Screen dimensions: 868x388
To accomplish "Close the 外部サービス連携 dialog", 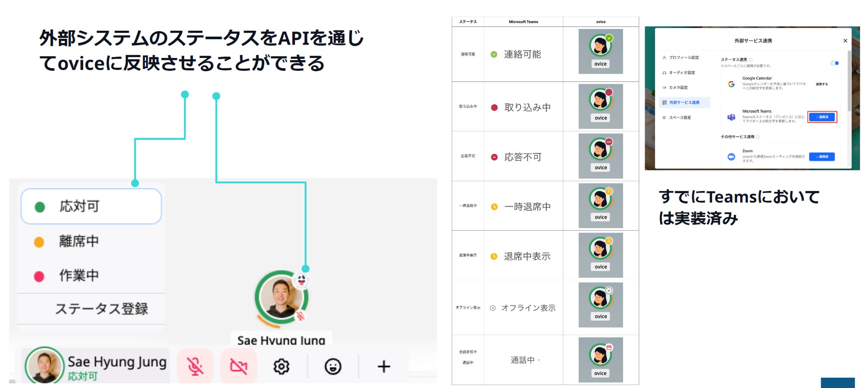I will point(845,41).
